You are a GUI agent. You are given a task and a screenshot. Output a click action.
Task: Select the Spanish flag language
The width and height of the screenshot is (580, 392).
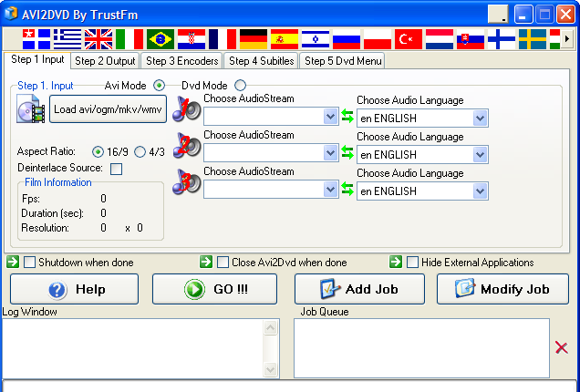(285, 39)
